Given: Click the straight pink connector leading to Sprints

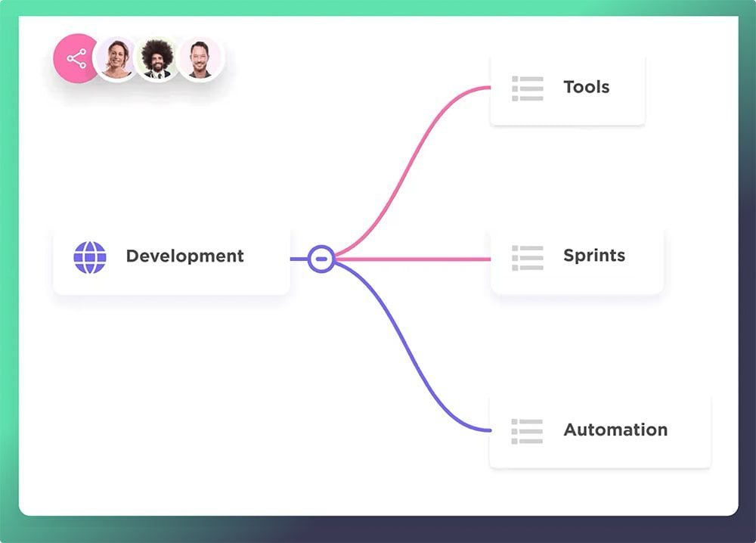Looking at the screenshot, I should (x=416, y=259).
